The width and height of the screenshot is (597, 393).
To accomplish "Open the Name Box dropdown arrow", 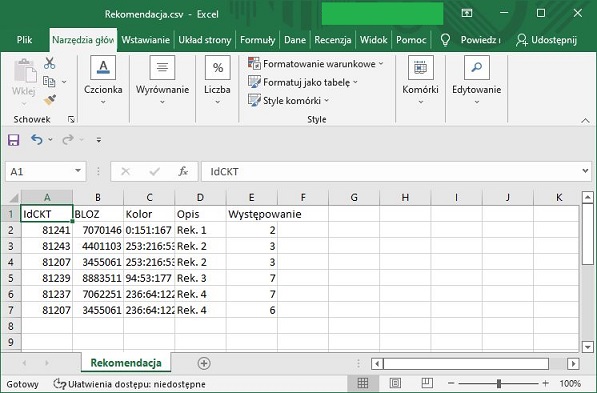I will tap(78, 171).
